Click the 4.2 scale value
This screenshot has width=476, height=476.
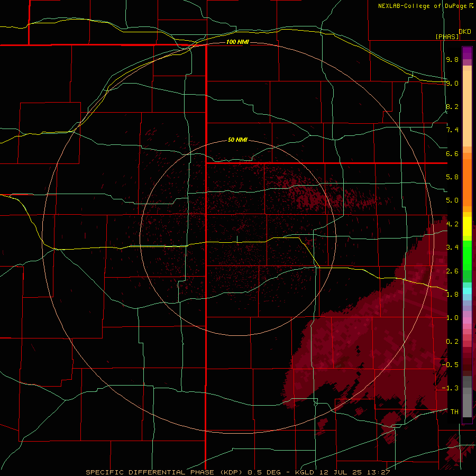(452, 224)
